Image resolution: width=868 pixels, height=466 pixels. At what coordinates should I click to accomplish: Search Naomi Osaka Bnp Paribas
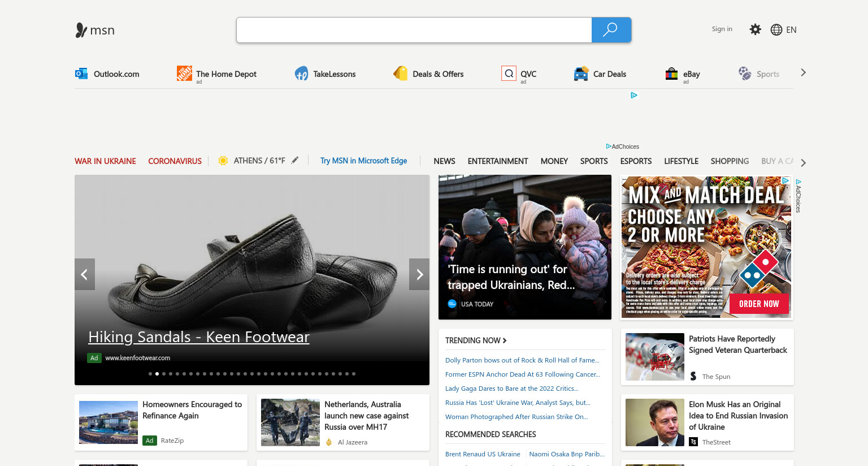point(567,454)
